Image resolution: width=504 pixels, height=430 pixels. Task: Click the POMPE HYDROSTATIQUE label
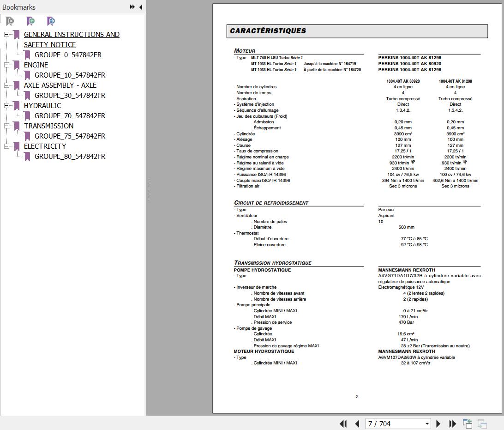(262, 270)
